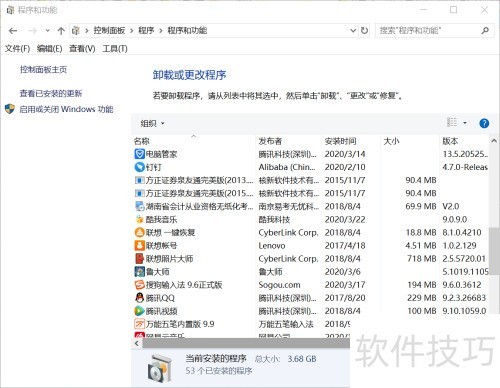
Task: Click the window title bar icon
Action: coord(11,10)
